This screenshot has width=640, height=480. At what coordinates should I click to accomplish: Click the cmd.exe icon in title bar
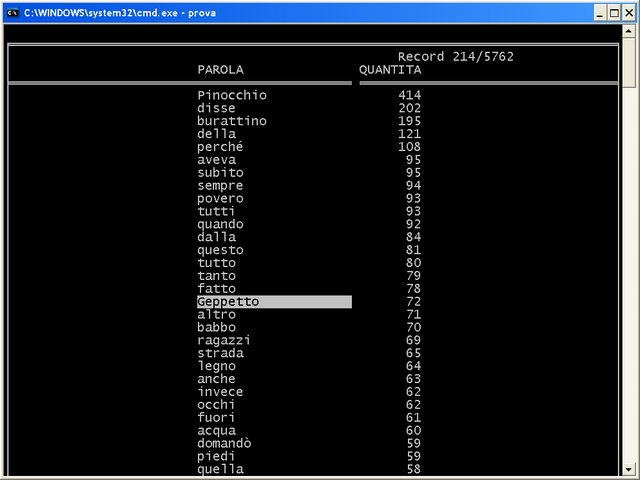click(x=13, y=13)
